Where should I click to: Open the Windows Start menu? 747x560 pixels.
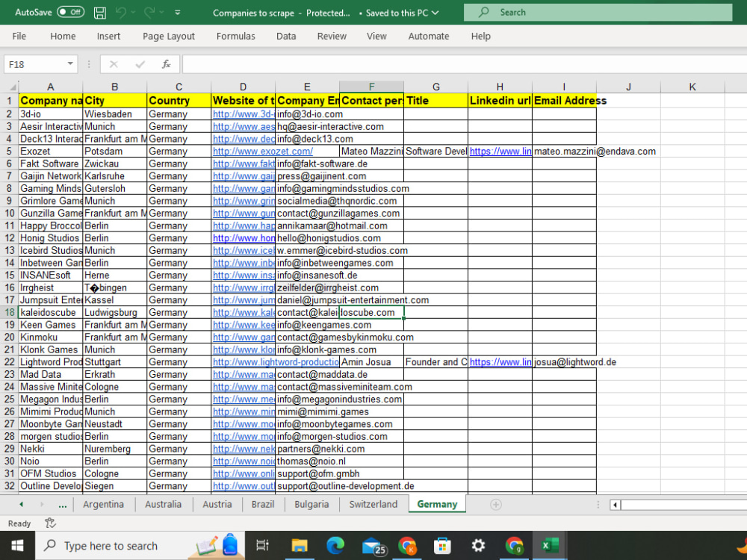(17, 546)
